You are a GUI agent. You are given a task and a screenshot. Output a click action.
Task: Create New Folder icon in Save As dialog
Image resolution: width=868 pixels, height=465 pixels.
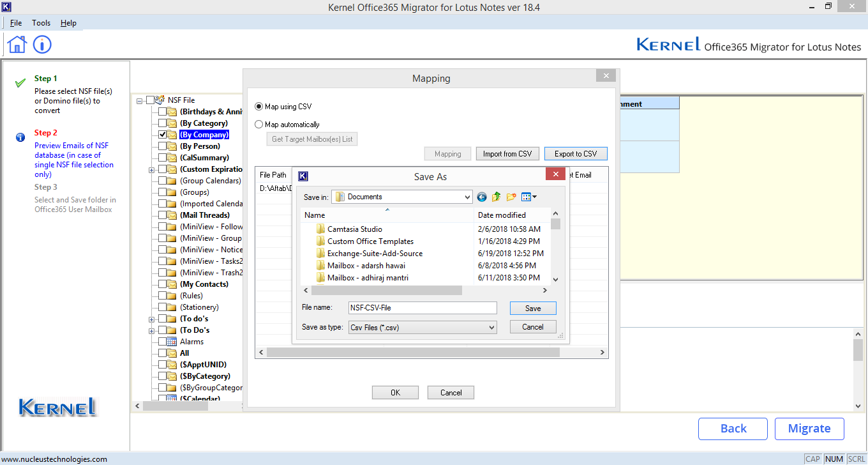(x=511, y=197)
